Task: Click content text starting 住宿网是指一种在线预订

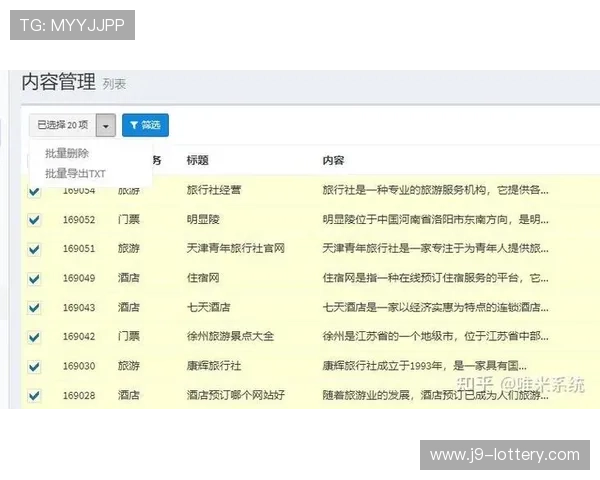Action: (435, 278)
